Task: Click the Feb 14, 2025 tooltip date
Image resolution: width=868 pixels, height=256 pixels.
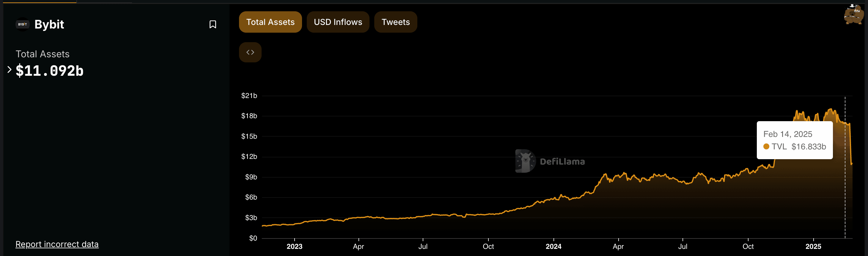Action: [x=787, y=134]
